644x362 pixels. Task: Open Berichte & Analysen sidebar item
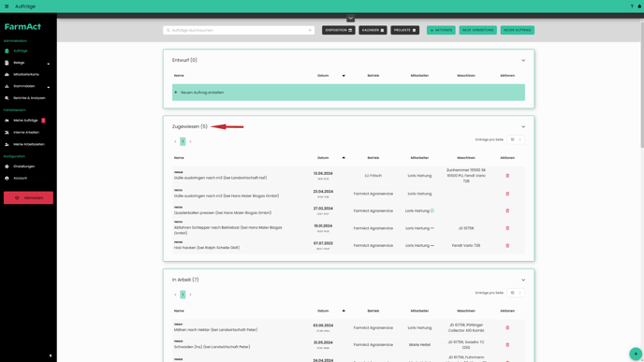pyautogui.click(x=29, y=98)
